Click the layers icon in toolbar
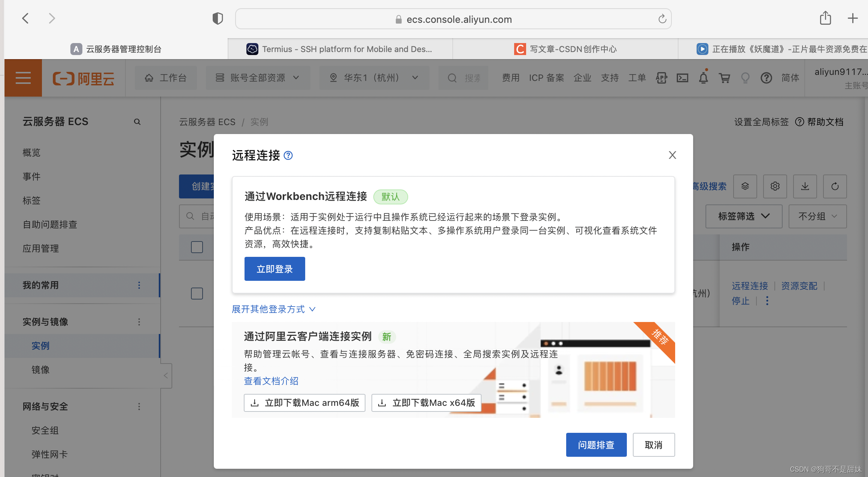This screenshot has width=868, height=477. tap(745, 186)
